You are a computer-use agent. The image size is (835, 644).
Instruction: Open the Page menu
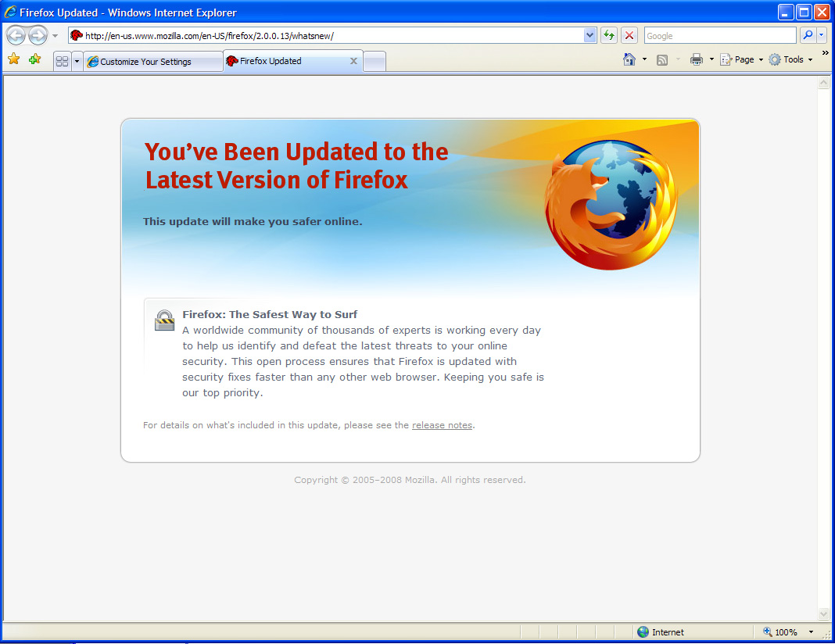pos(741,59)
